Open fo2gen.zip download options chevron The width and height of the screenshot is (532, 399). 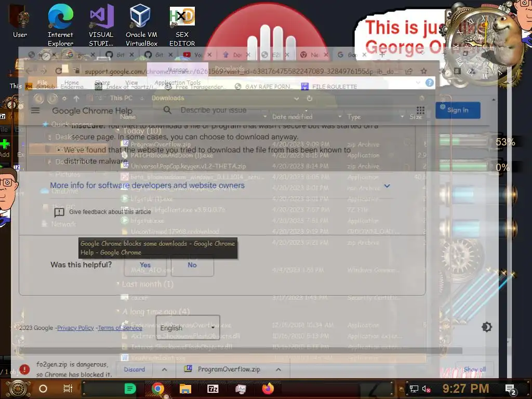pos(164,369)
